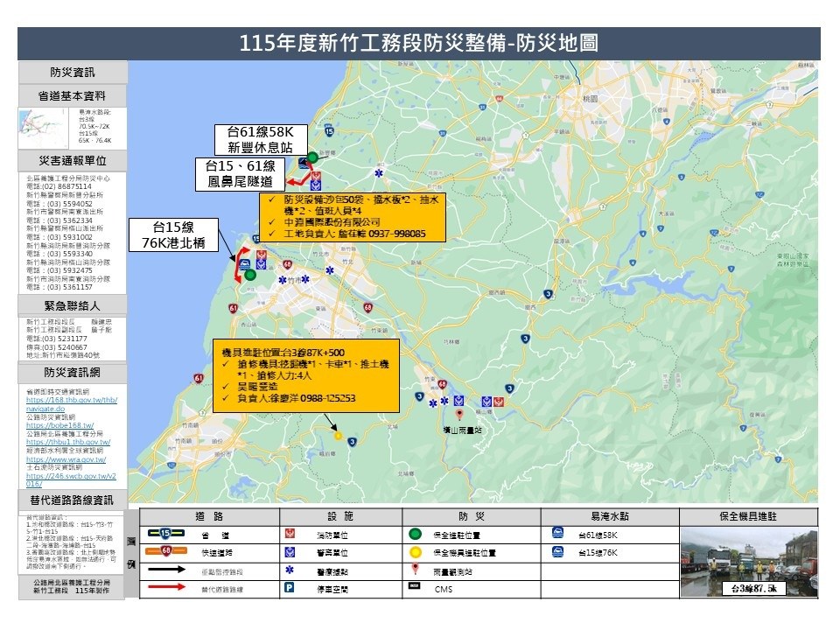
Task: Click the yellow machinery stationing marker on 台3線
Action: tap(338, 435)
